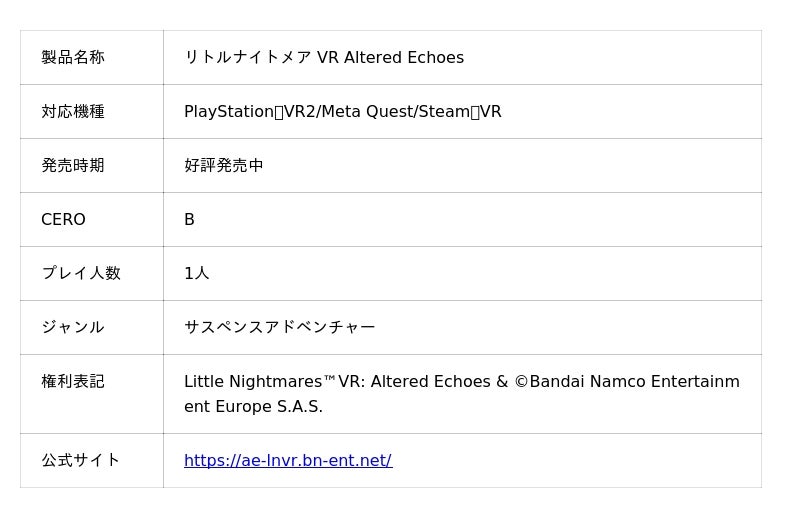The width and height of the screenshot is (800, 518).
Task: Click the CERO rating value B
Action: (x=189, y=219)
